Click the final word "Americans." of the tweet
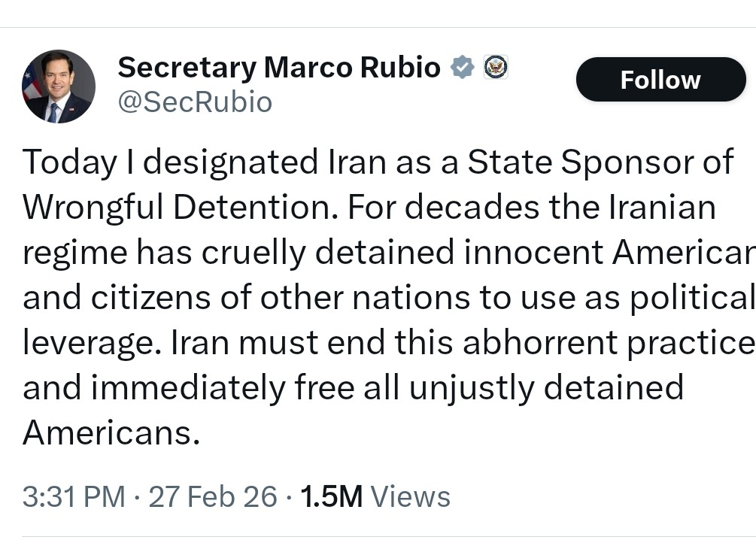This screenshot has width=756, height=546. click(111, 432)
